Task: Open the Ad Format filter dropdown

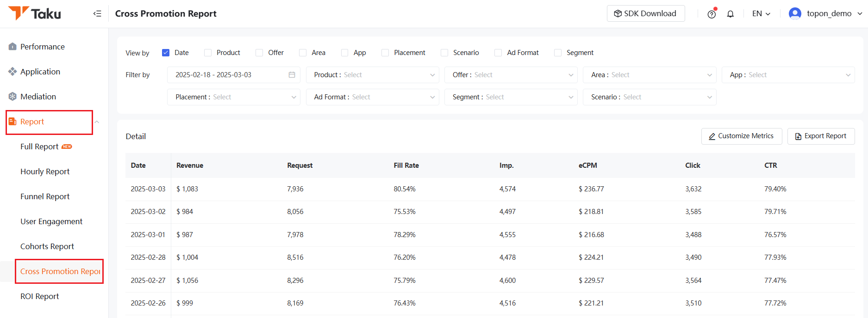Action: (x=372, y=97)
